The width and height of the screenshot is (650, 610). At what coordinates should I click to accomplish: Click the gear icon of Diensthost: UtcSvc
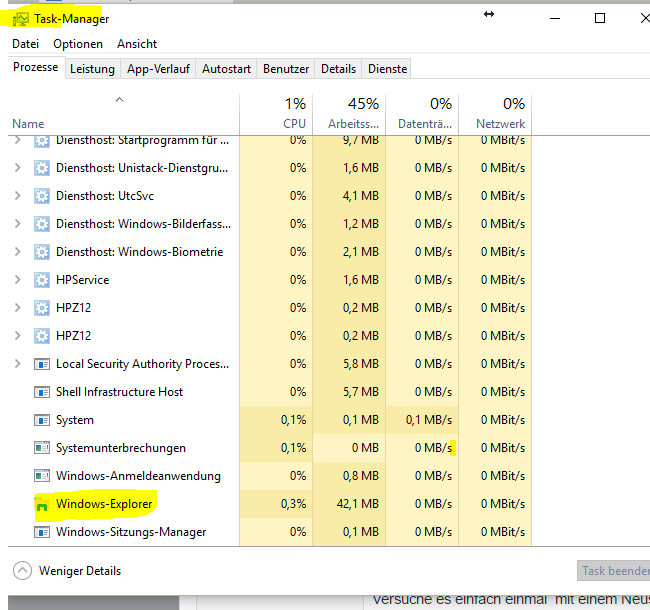pos(42,196)
